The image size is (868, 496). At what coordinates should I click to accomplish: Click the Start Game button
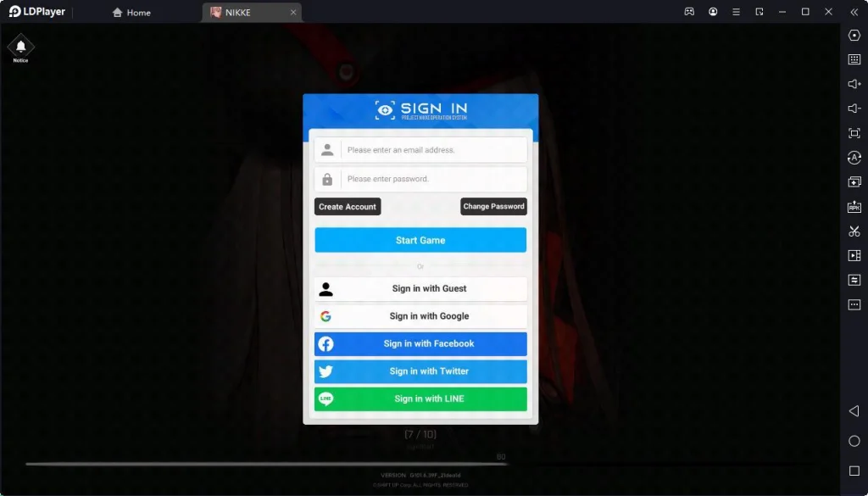click(x=420, y=240)
